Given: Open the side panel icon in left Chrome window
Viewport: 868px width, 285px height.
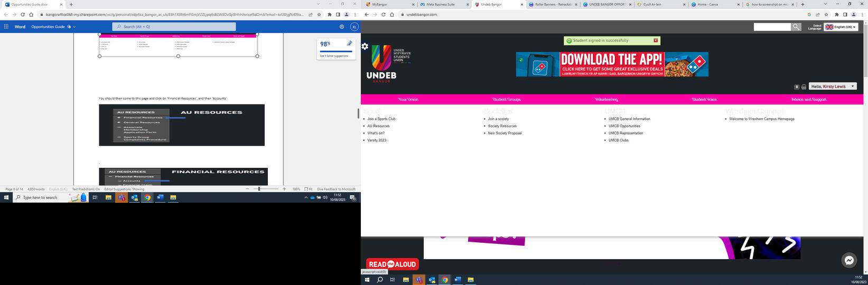Looking at the screenshot, I should [338, 14].
